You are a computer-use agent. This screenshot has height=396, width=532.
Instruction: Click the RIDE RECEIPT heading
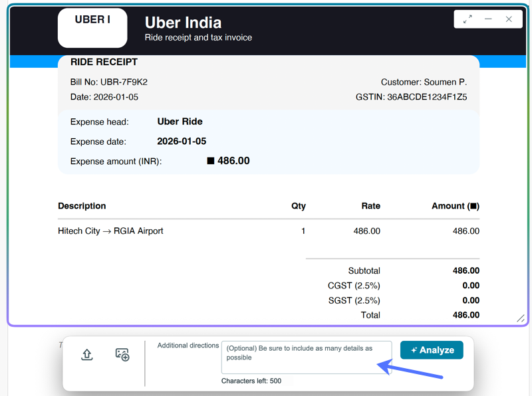pyautogui.click(x=104, y=62)
